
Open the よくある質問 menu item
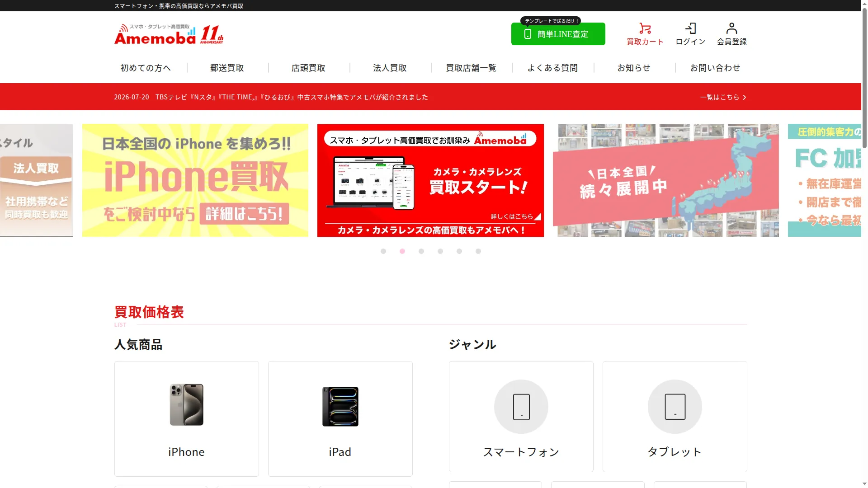(x=552, y=68)
